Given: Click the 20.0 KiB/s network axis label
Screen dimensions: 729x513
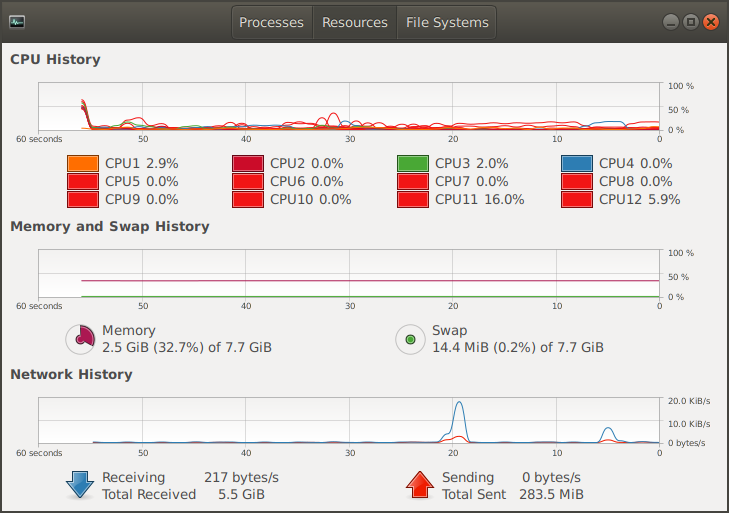Looking at the screenshot, I should coord(689,401).
